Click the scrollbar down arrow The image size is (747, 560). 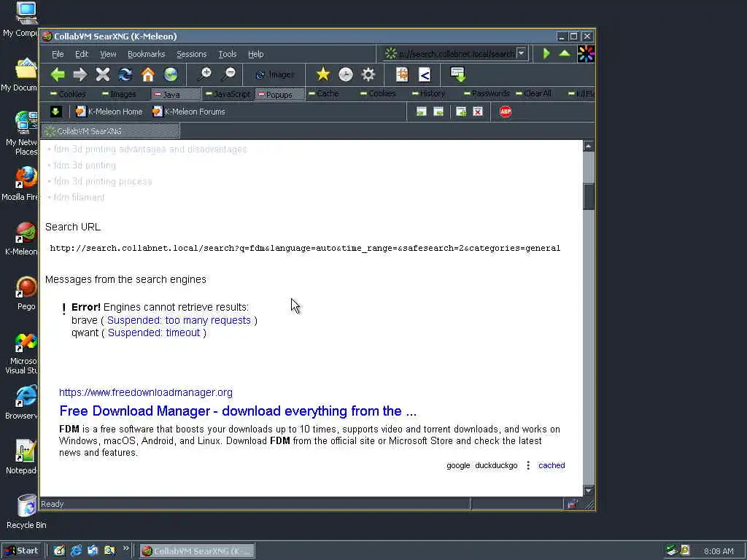[589, 491]
